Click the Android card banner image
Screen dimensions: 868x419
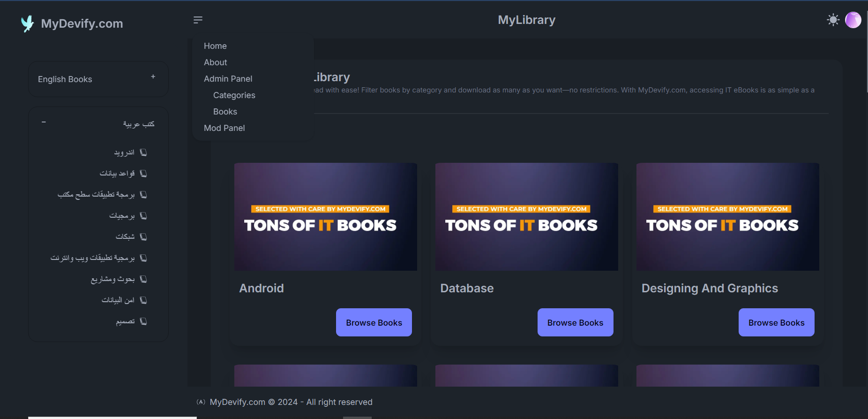coord(326,217)
